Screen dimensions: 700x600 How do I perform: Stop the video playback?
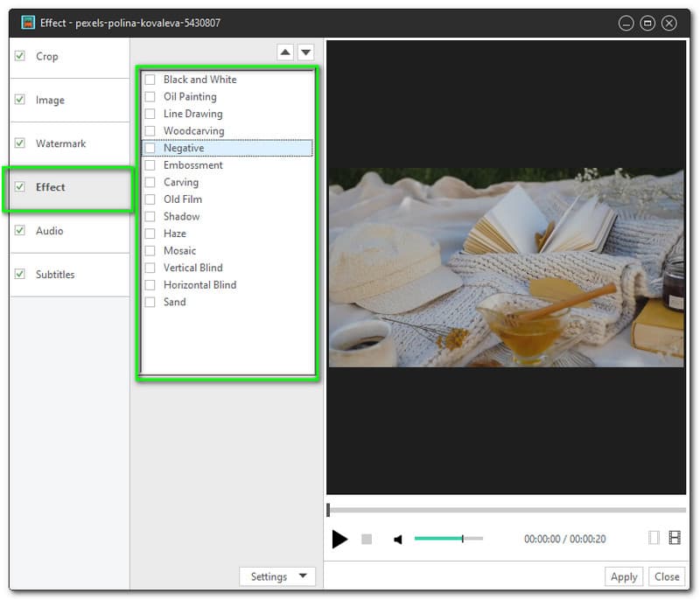367,540
